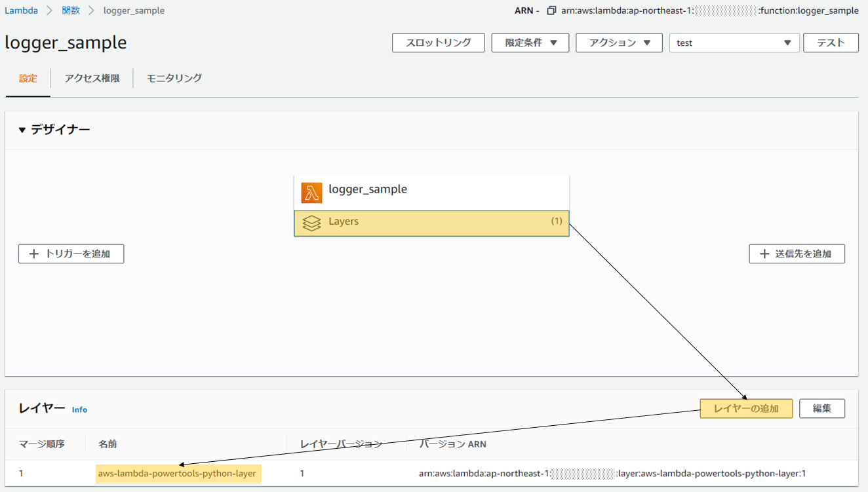Collapse the デザイナー section
This screenshot has height=492, width=868.
22,130
